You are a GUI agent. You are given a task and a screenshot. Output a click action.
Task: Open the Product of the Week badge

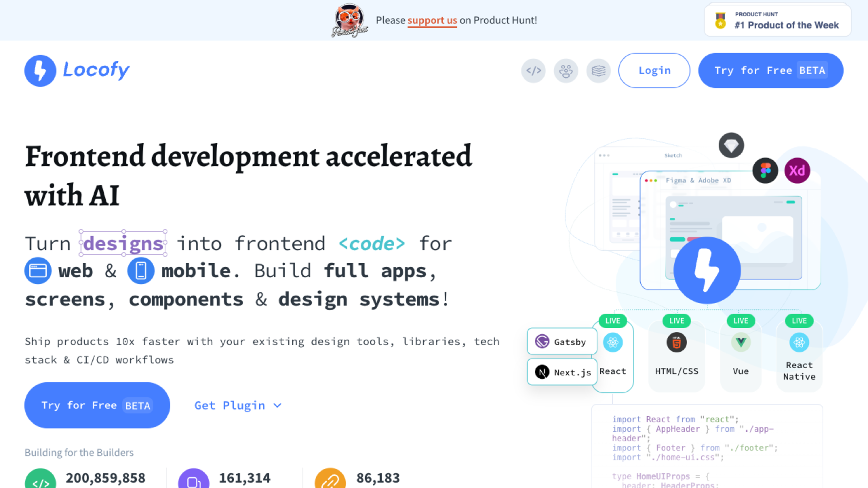pos(777,20)
